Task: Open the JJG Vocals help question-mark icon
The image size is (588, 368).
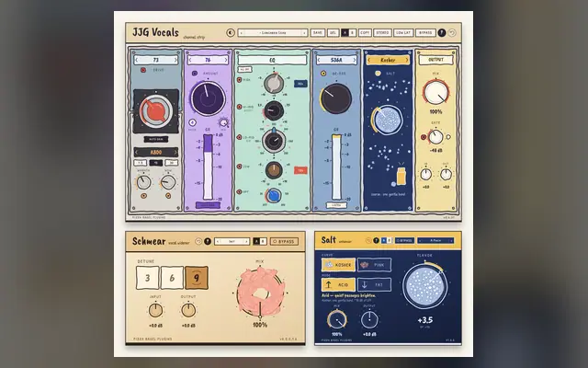Action: [x=442, y=33]
